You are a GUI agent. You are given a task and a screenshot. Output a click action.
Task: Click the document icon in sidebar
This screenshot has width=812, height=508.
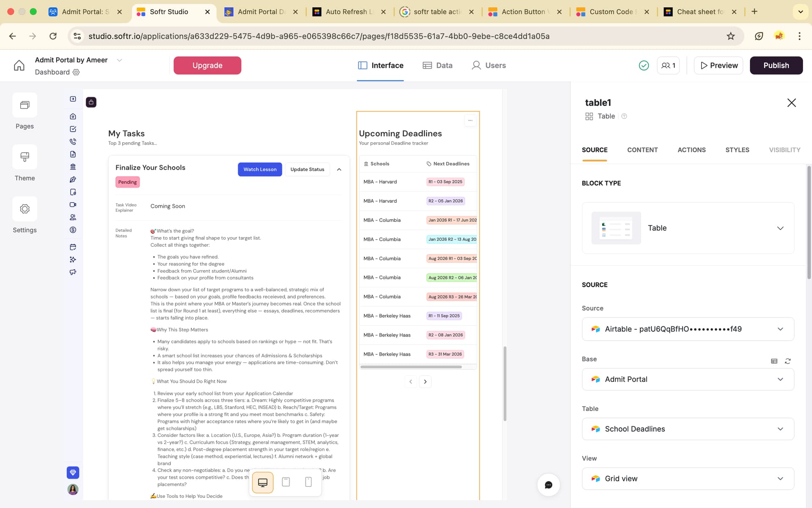pyautogui.click(x=73, y=154)
